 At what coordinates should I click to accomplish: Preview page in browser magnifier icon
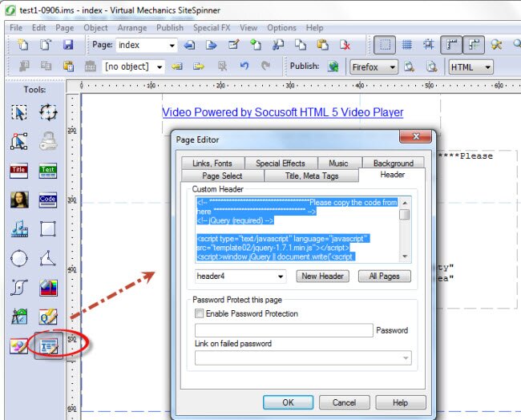409,67
